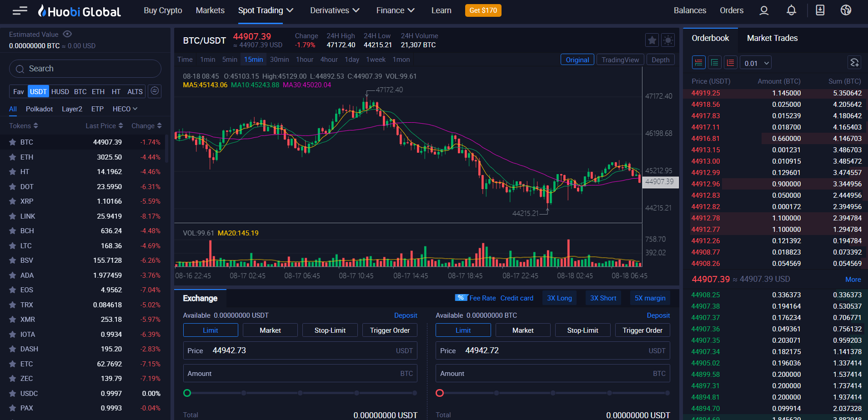868x420 pixels.
Task: Favorite the HT token with star
Action: 13,172
